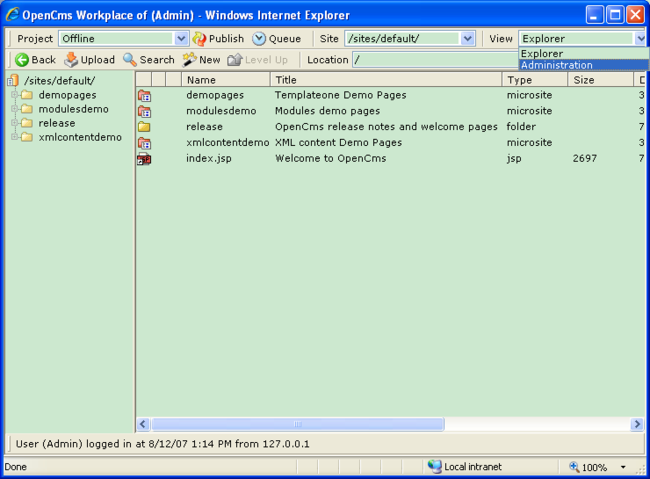The width and height of the screenshot is (650, 479).
Task: Select Administration in the View list
Action: [x=583, y=65]
